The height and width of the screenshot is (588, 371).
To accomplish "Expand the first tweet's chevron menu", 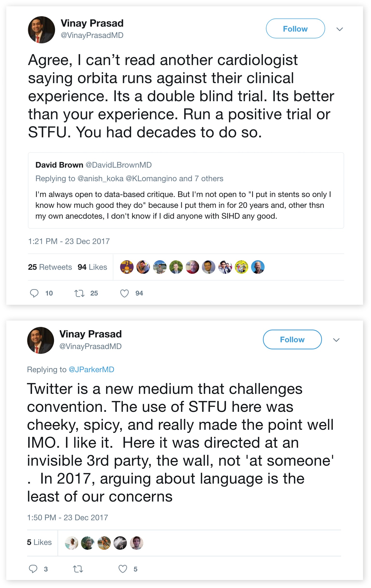I will point(340,29).
